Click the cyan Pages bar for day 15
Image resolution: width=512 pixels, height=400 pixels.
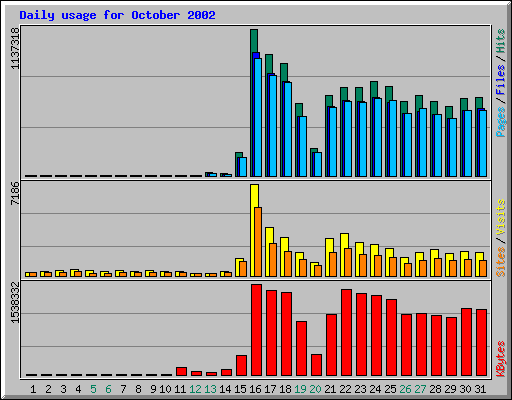coord(243,167)
